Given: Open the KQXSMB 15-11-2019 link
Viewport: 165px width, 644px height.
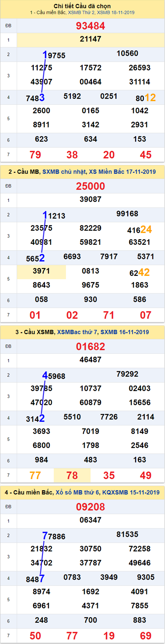Looking at the screenshot, I should 131,493.
